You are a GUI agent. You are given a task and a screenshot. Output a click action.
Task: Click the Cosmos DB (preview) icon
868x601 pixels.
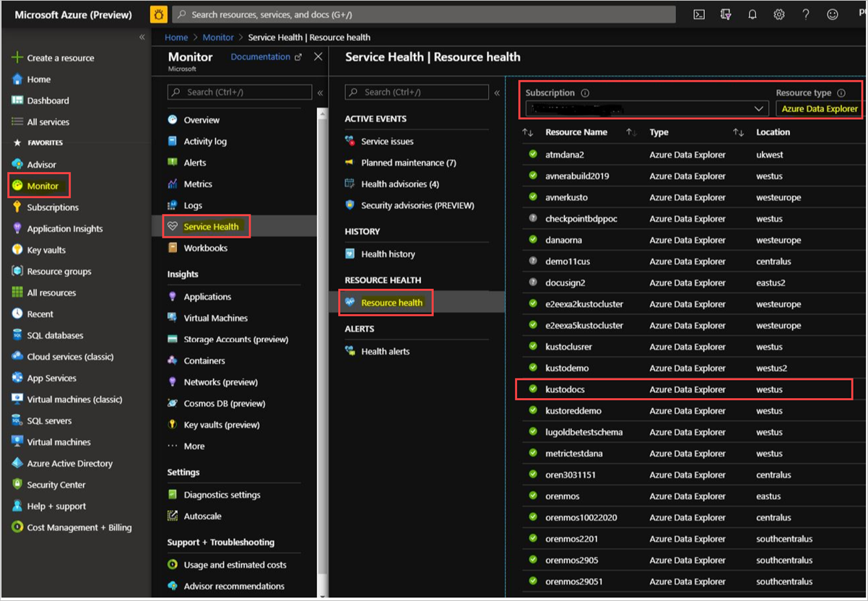tap(173, 403)
